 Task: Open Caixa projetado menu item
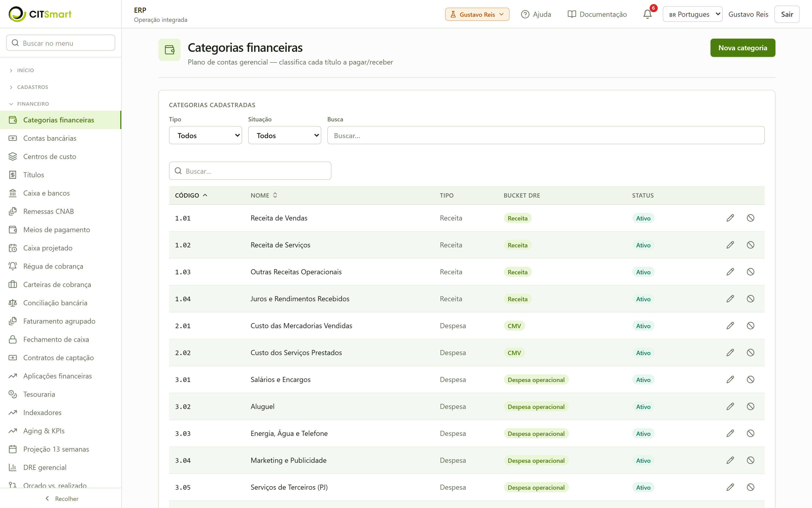click(60, 248)
